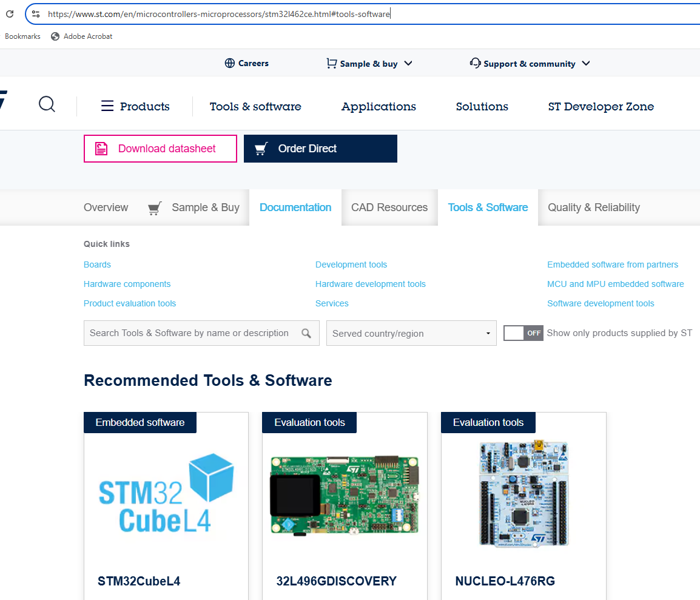Click the headset icon next to Support & community
Screen dimensions: 700x600
(475, 62)
